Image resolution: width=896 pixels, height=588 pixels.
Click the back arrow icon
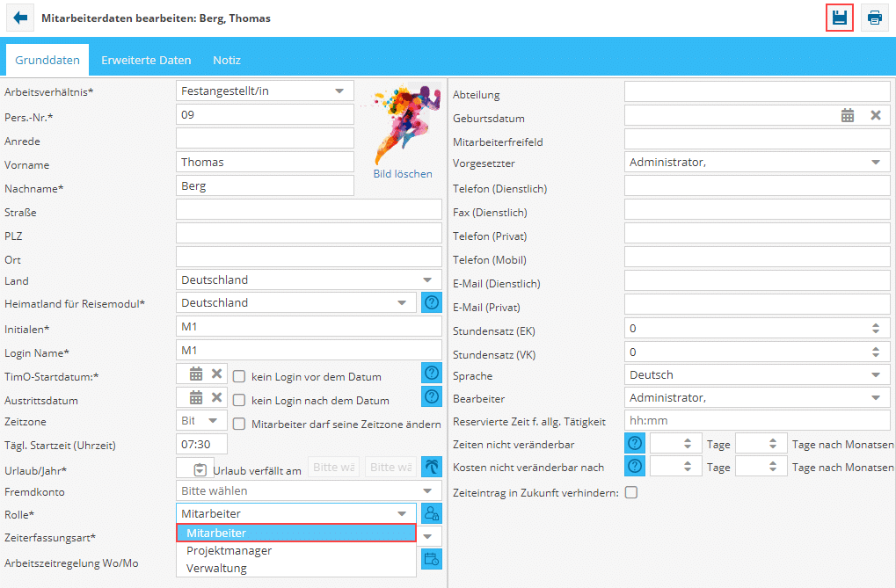(20, 18)
